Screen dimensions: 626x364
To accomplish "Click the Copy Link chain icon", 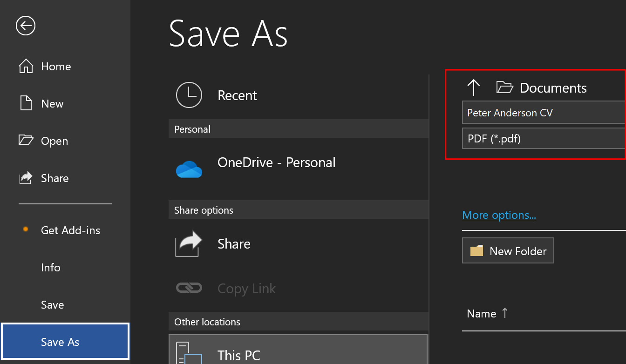I will pos(189,288).
